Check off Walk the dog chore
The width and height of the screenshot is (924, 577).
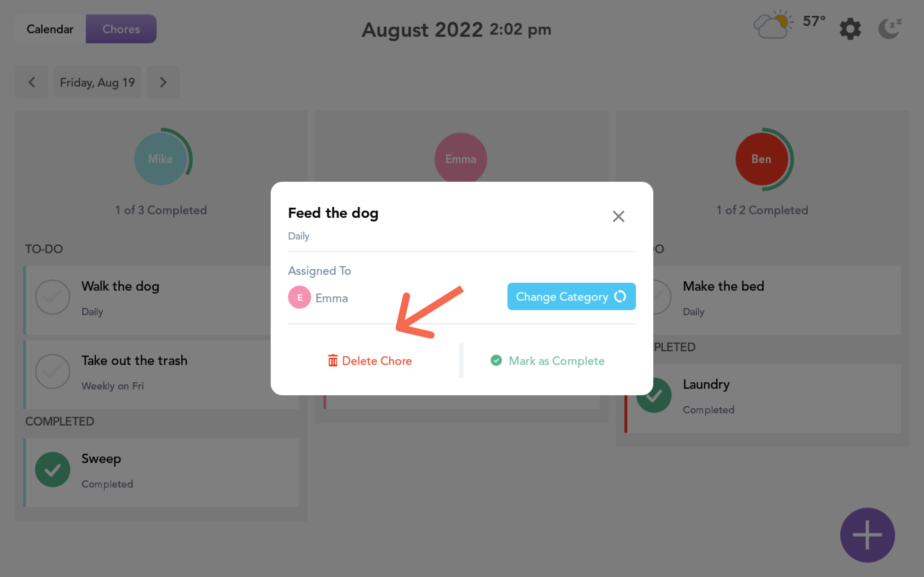click(53, 297)
